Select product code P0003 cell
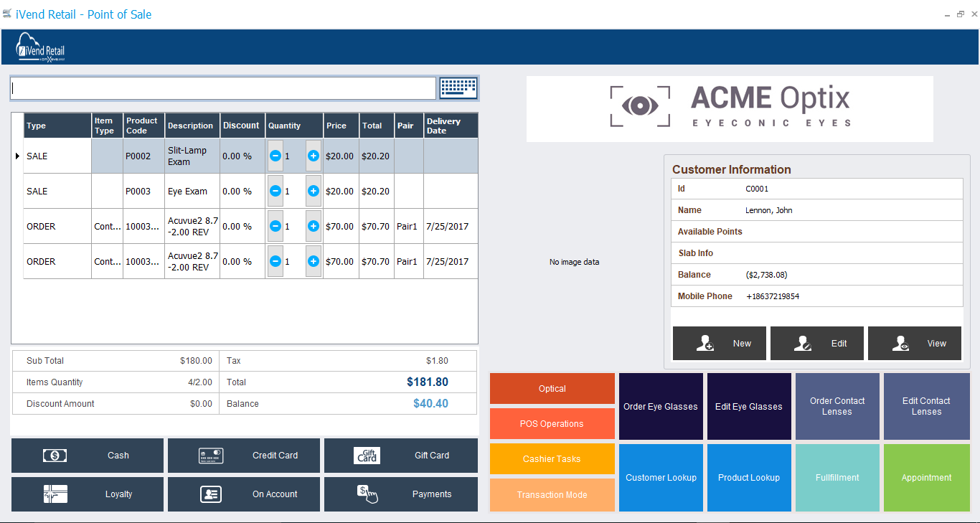This screenshot has height=523, width=980. [x=143, y=192]
